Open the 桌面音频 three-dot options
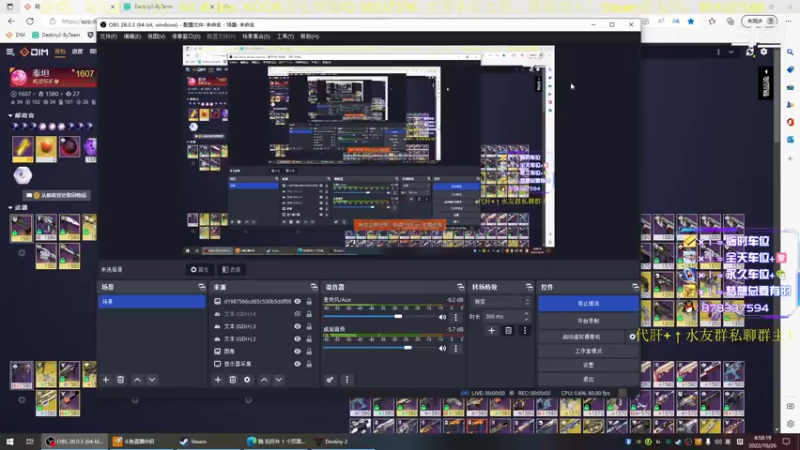This screenshot has height=450, width=800. point(456,349)
